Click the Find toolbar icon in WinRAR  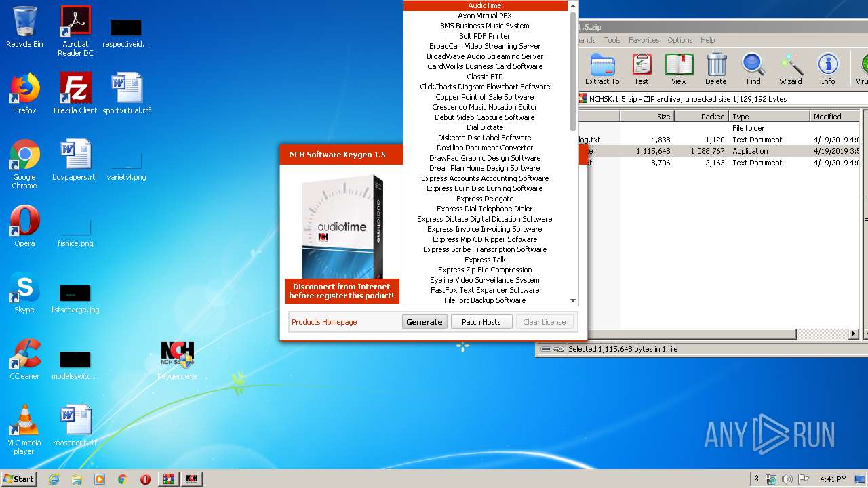[753, 69]
